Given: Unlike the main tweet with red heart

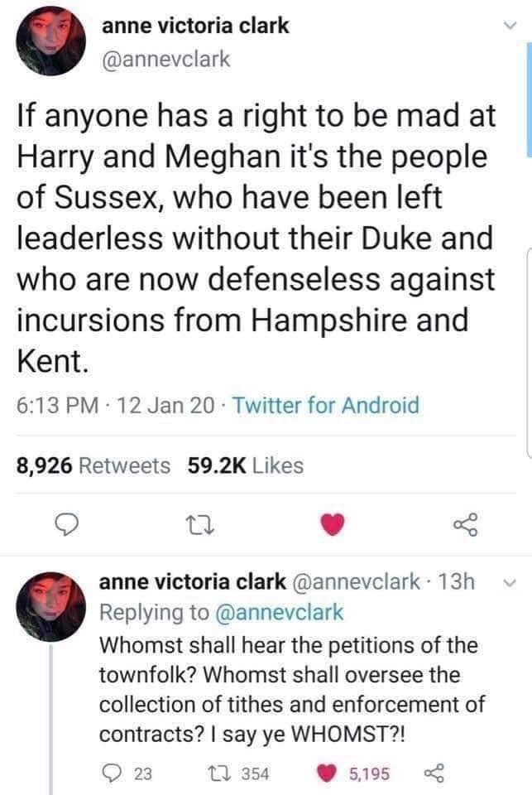Looking at the screenshot, I should (x=333, y=524).
